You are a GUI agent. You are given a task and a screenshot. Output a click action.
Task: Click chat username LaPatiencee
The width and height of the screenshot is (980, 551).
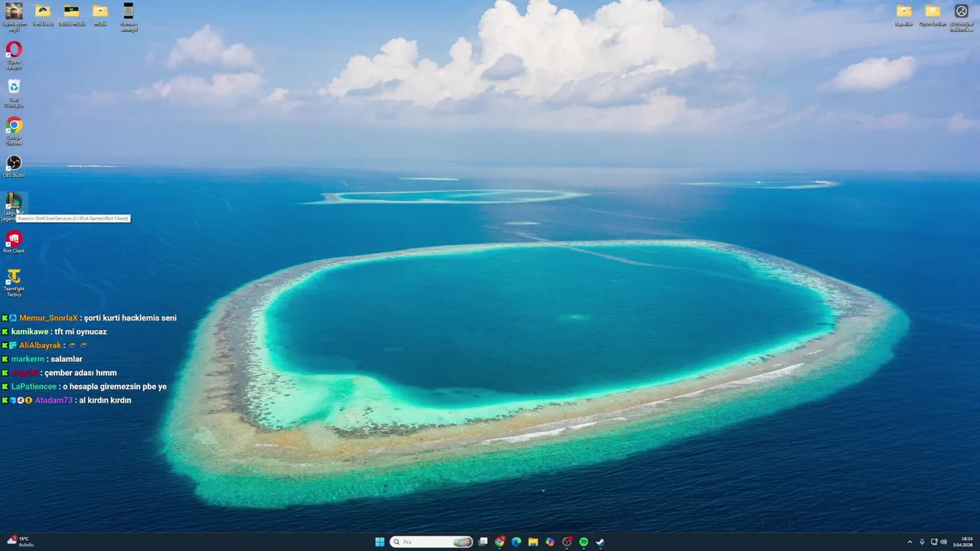(34, 386)
